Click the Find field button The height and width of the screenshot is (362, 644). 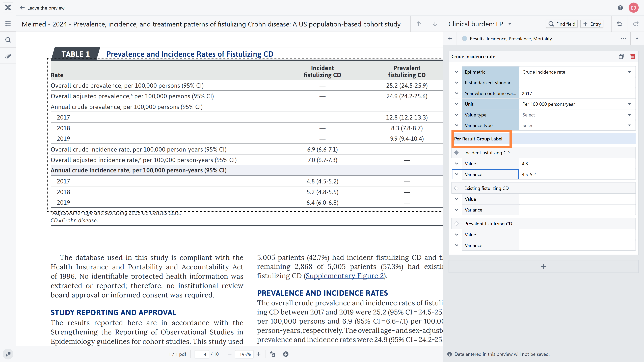tap(562, 24)
